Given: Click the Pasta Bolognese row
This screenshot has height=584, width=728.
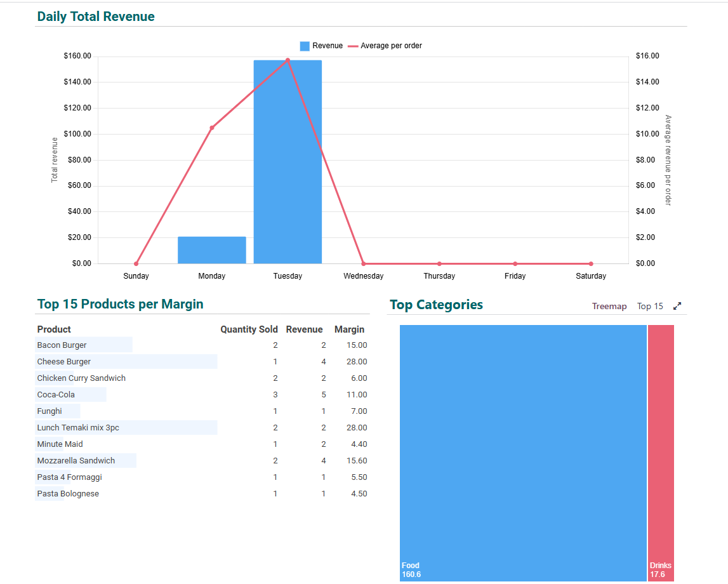Looking at the screenshot, I should pyautogui.click(x=68, y=494).
